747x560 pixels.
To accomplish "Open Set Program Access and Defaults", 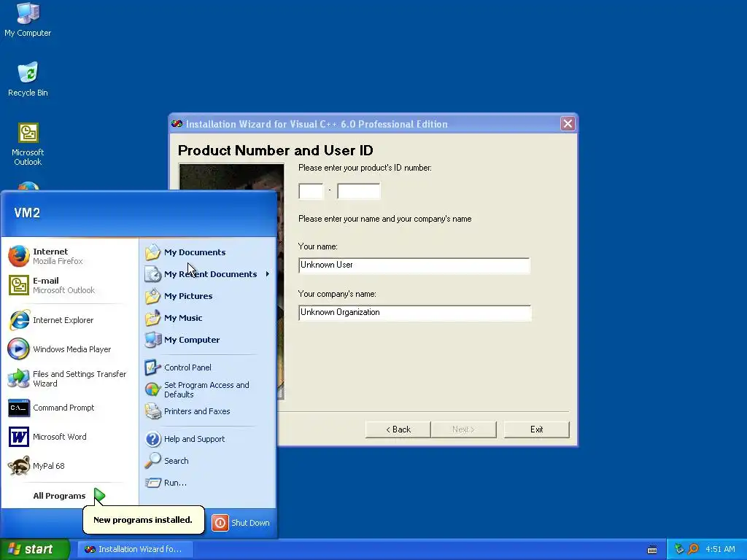I will (207, 389).
